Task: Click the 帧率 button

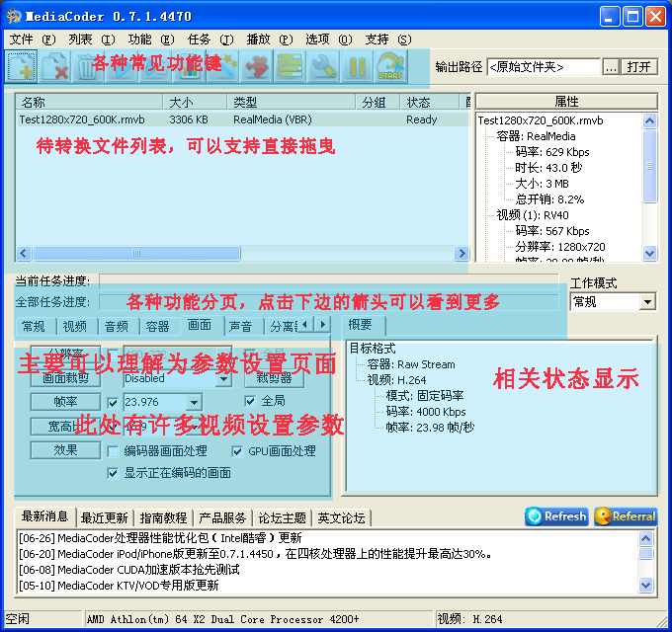Action: coord(65,402)
